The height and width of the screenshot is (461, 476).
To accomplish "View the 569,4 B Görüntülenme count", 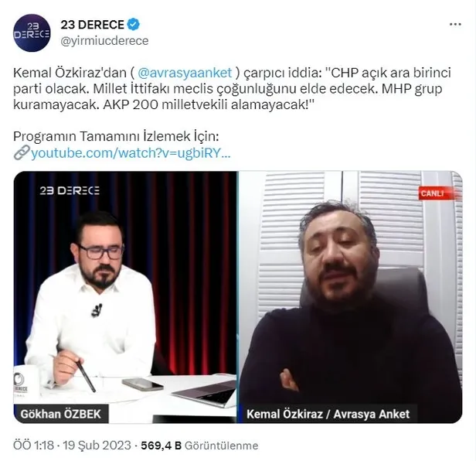I will [x=199, y=446].
